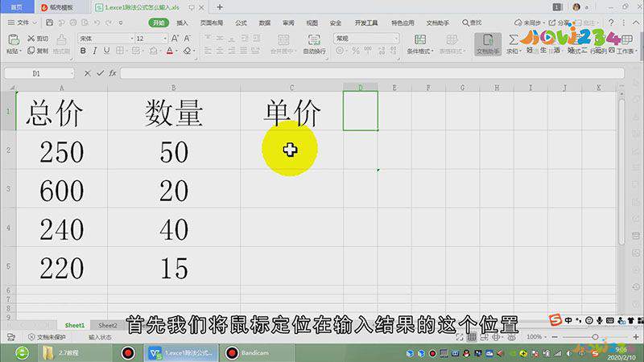Expand the Paste options arrow

click(19, 51)
